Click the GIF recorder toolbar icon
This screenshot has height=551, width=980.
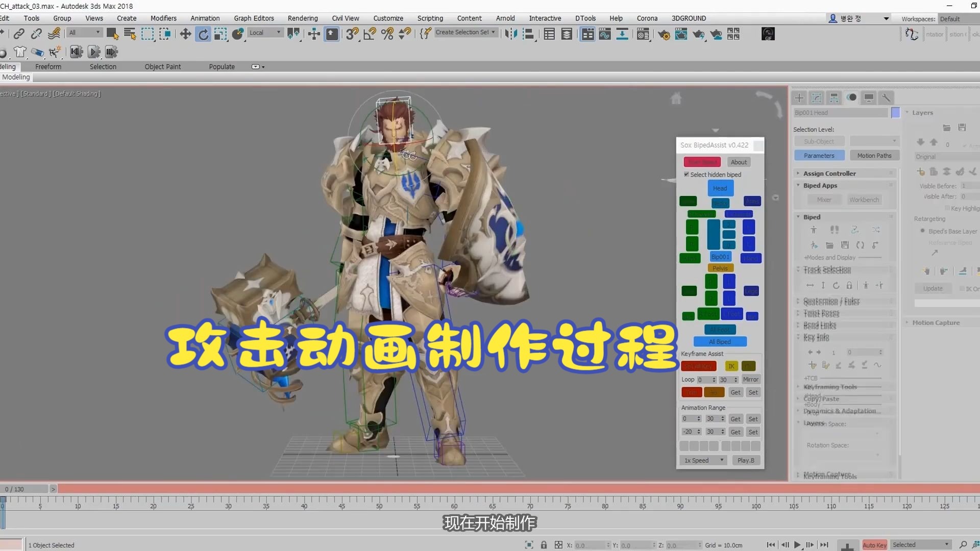click(768, 34)
